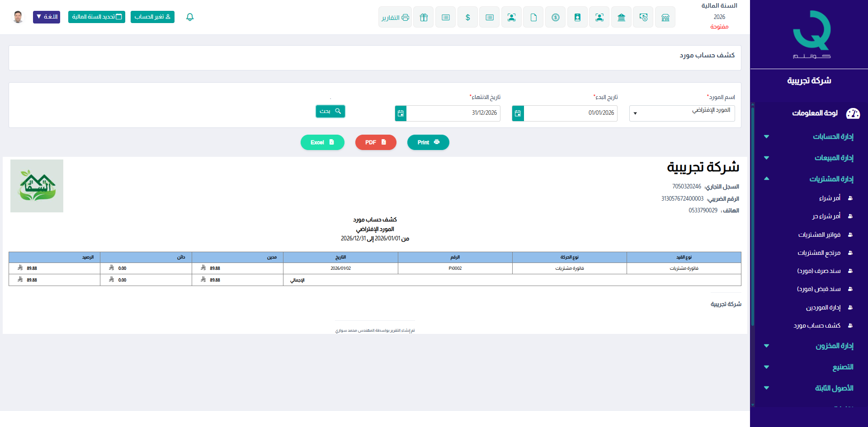Screen dimensions: 868x427
Task: Open the gift box toolbar shortcut
Action: point(424,17)
